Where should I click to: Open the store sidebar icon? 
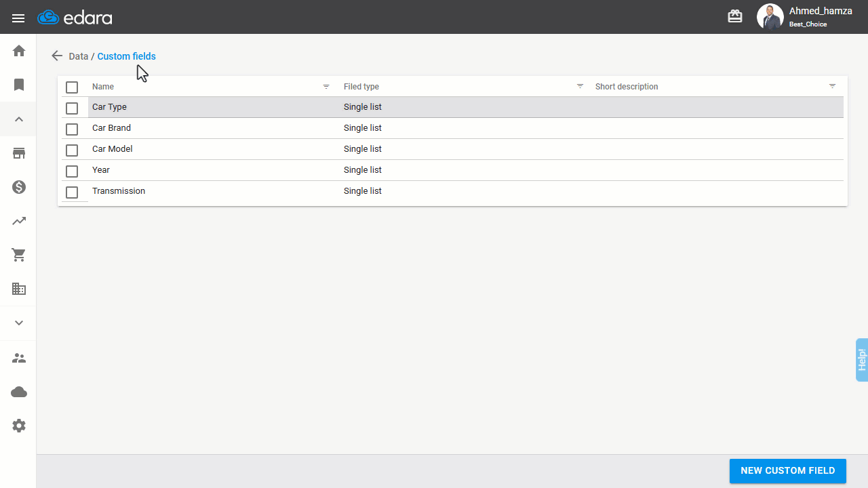click(x=19, y=153)
